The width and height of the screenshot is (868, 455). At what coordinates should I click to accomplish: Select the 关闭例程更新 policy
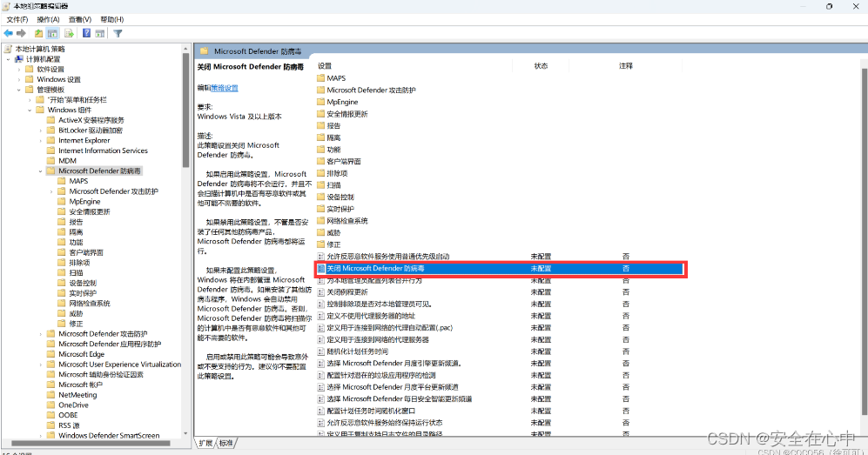347,292
